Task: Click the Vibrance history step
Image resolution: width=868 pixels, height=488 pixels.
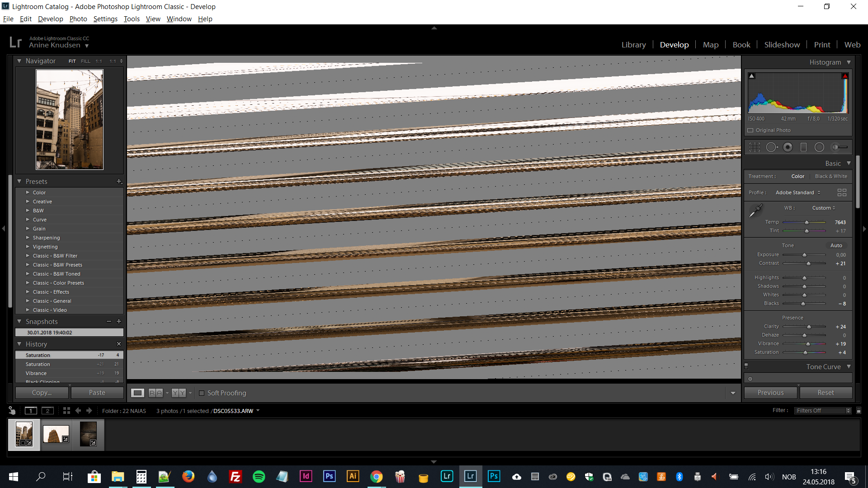Action: [69, 373]
